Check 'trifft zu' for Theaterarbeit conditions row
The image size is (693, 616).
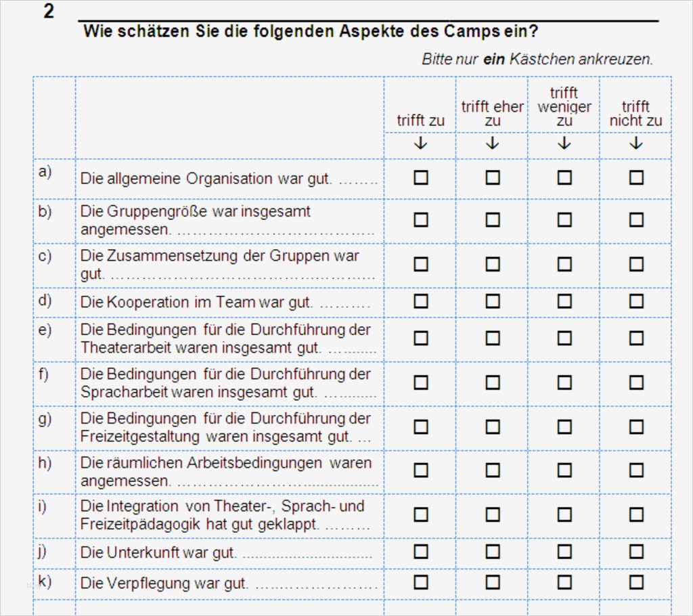(421, 338)
